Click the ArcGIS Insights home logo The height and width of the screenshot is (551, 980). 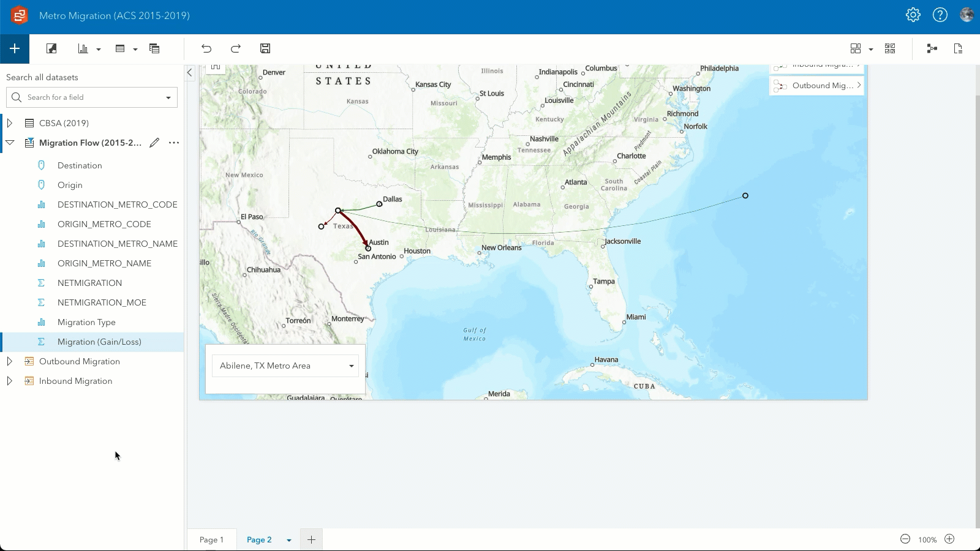pos(20,15)
